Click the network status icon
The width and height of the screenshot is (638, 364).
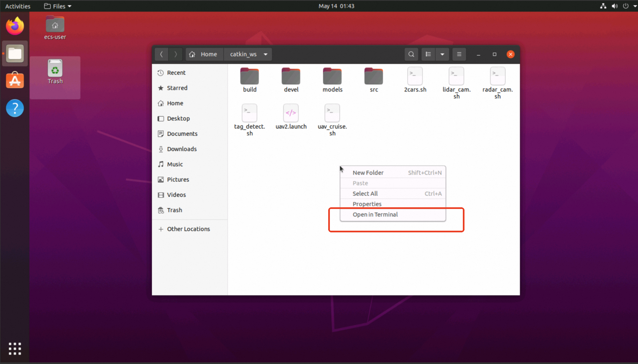pyautogui.click(x=603, y=6)
